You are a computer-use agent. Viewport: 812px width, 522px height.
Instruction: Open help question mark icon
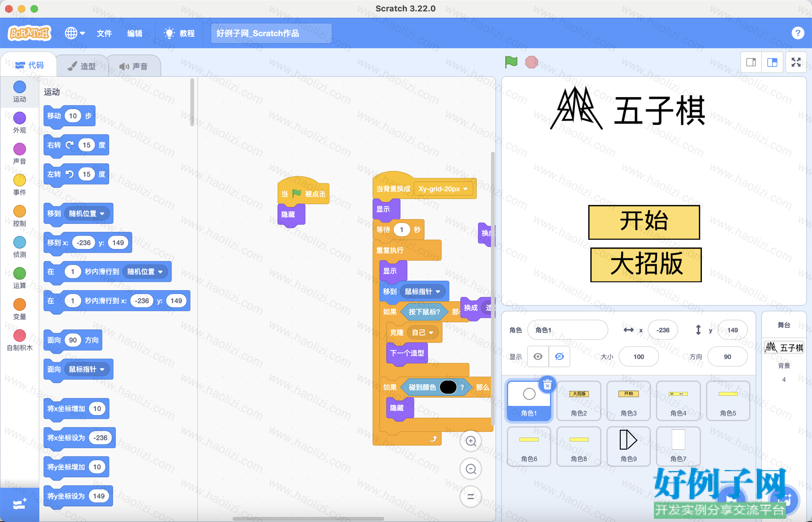pyautogui.click(x=797, y=33)
